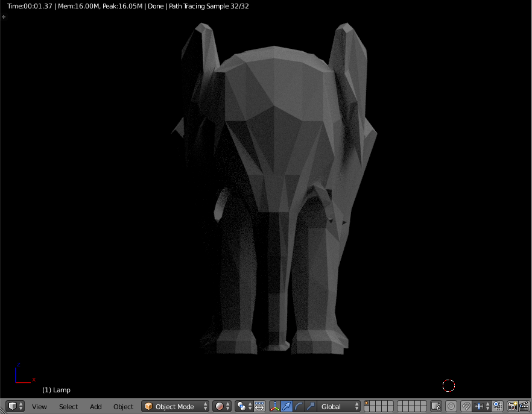The width and height of the screenshot is (532, 414).
Task: Open the snap element type selector
Action: [x=482, y=406]
